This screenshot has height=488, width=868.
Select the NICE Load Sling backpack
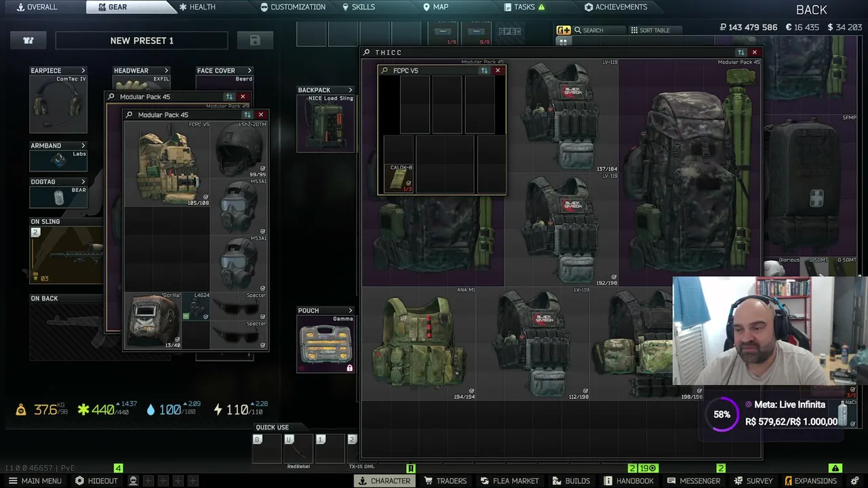(325, 123)
